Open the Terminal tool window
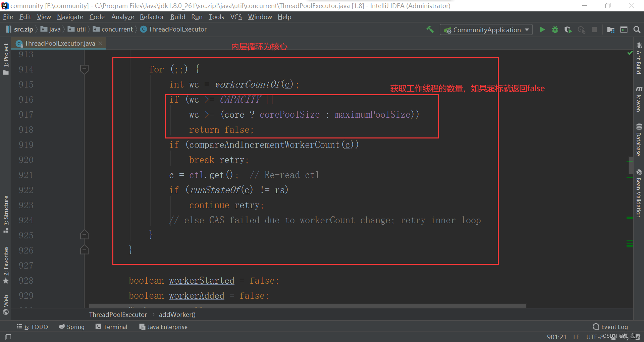Screen dimensions: 644x342 (x=111, y=327)
